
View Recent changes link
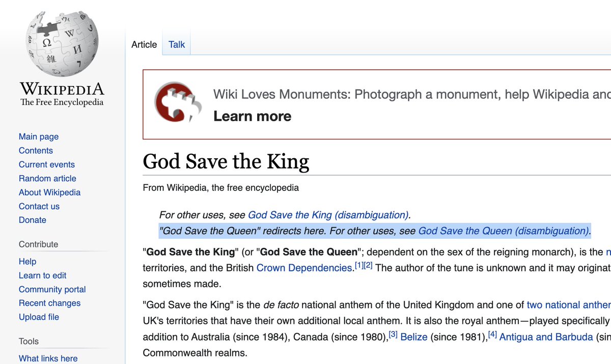49,303
